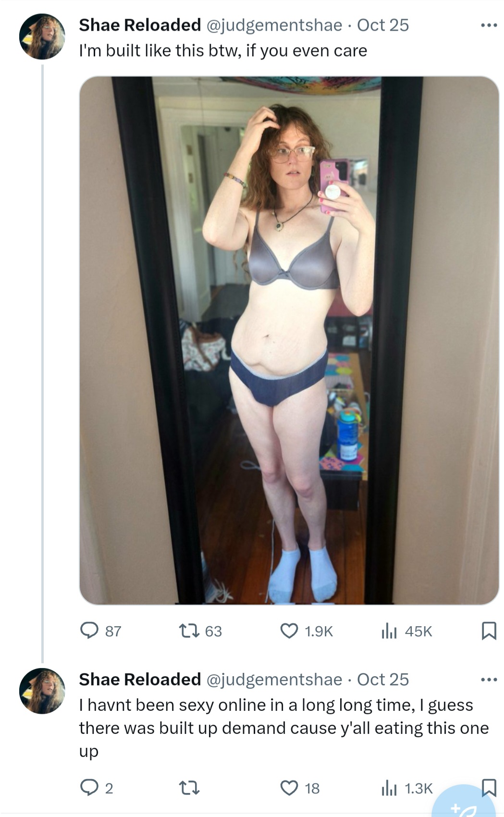Like the tweet with 1.9K likes
This screenshot has width=504, height=817.
[x=289, y=631]
